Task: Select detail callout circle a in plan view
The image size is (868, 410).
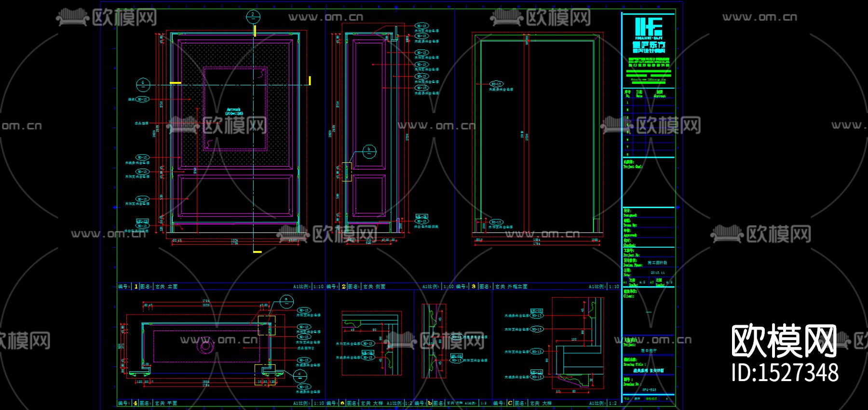Action: click(286, 302)
